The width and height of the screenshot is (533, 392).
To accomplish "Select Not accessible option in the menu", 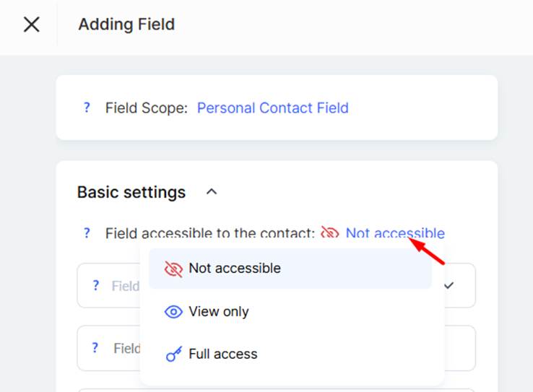I will (290, 269).
